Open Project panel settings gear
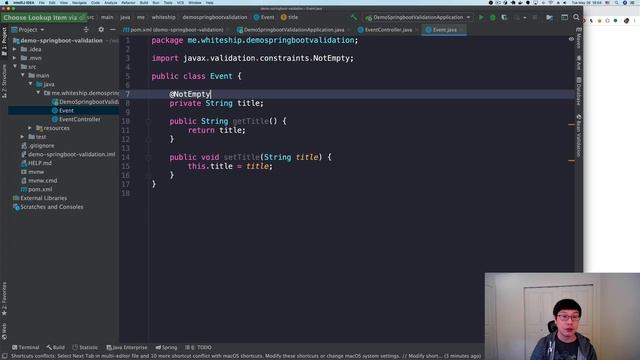This screenshot has width=640, height=360. 101,29
